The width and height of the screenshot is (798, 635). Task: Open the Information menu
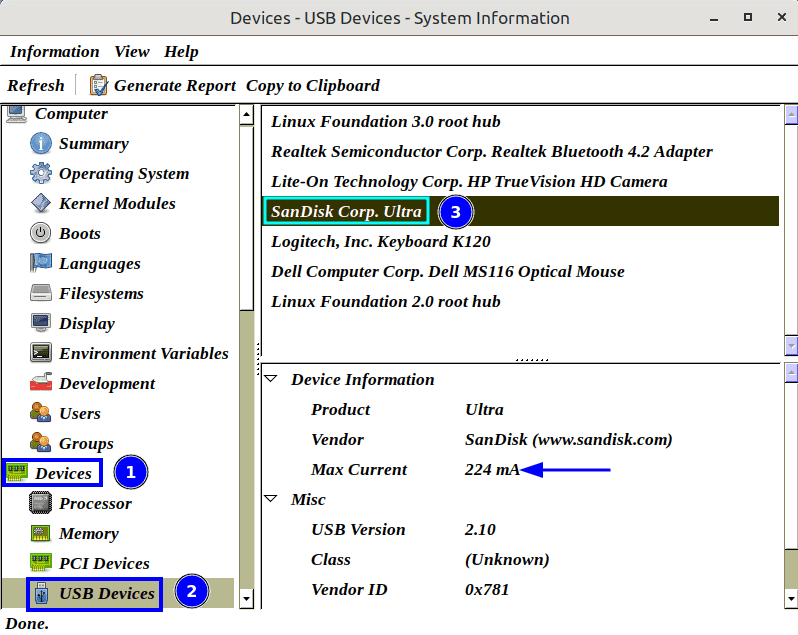(54, 51)
